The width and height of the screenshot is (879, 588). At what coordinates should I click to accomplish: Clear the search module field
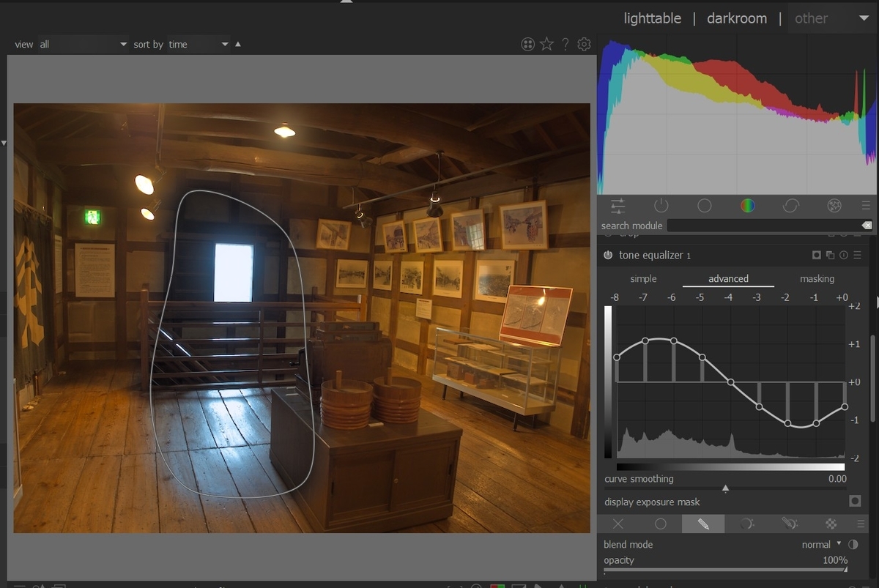(867, 226)
